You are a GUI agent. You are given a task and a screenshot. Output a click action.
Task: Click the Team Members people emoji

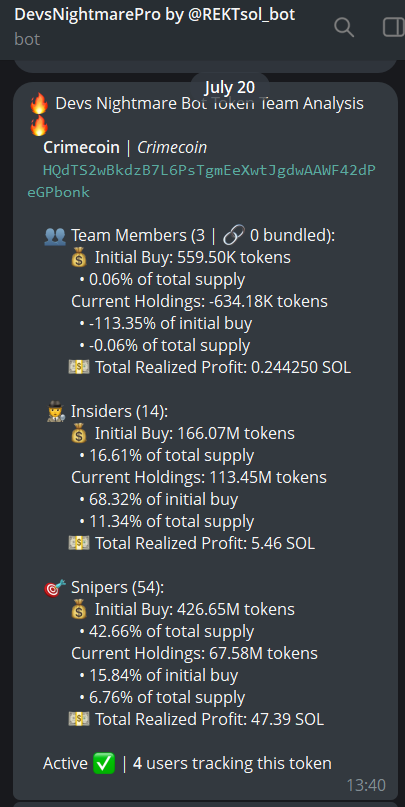point(55,236)
